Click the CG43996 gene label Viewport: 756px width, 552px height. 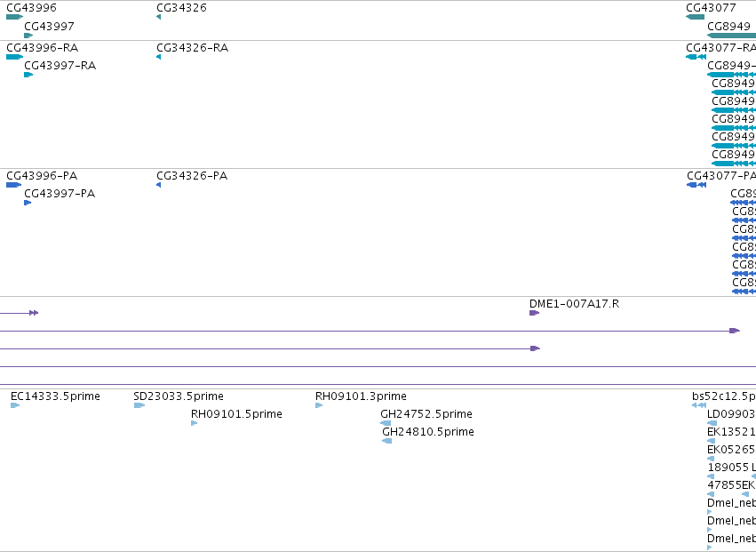[31, 8]
